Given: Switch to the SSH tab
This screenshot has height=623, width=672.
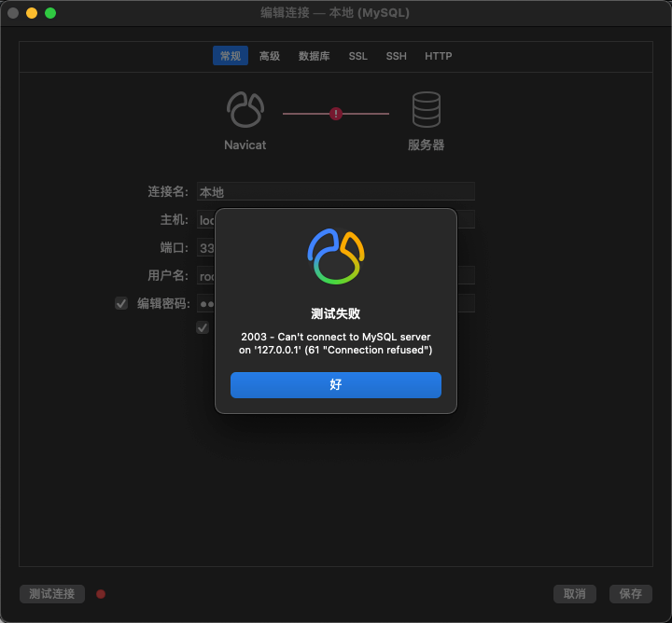Looking at the screenshot, I should 396,56.
